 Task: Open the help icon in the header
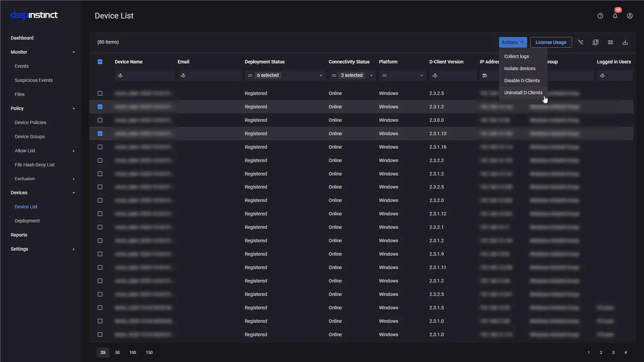tap(600, 16)
